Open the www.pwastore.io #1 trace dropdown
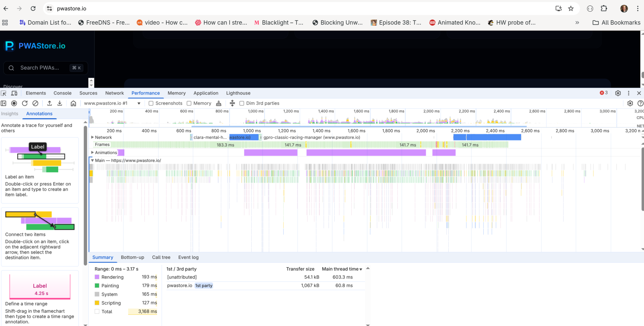 (112, 103)
